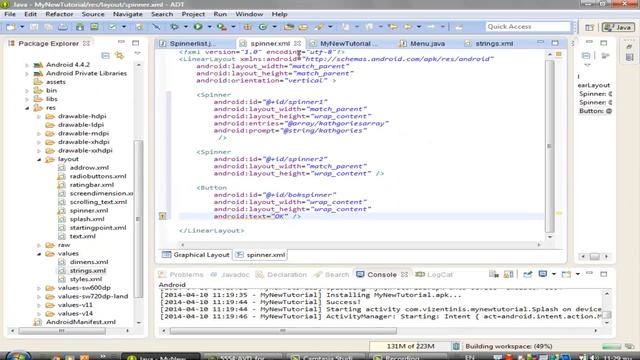Open the Navigate menu
The image size is (640, 360).
(128, 14)
